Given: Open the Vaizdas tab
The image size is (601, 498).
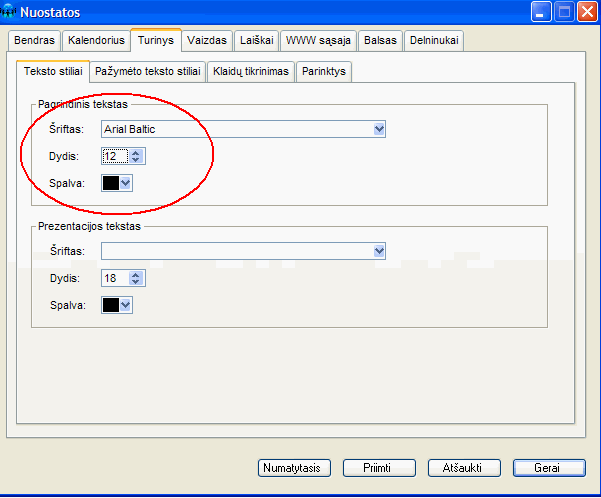Looking at the screenshot, I should (208, 41).
